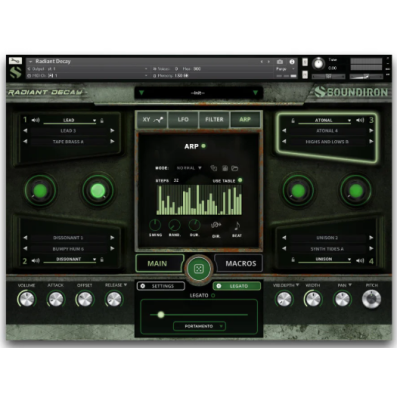Select previous sound left of HIGHS AND LOWS B

(x=284, y=141)
